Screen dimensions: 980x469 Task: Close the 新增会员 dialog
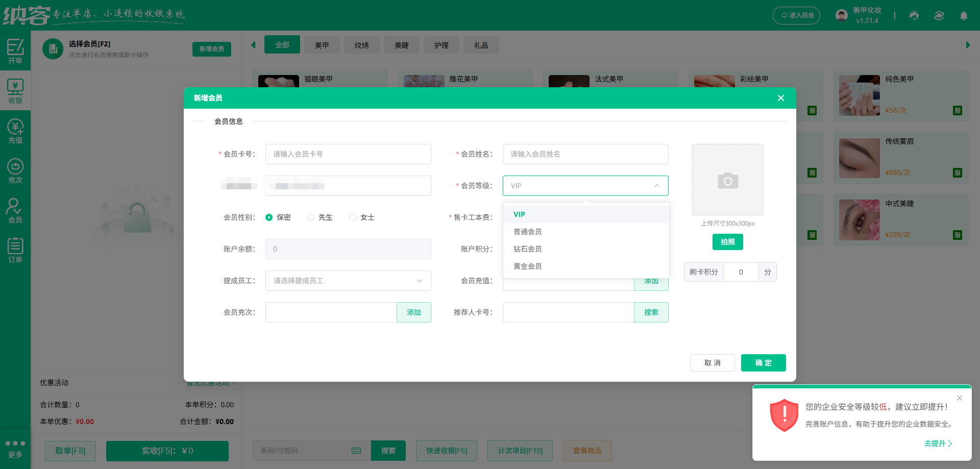tap(780, 98)
